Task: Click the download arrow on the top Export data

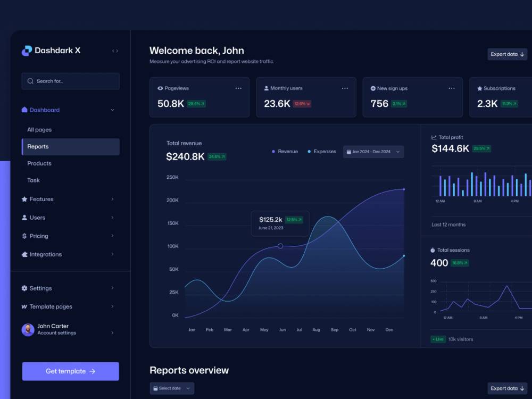Action: pos(522,54)
